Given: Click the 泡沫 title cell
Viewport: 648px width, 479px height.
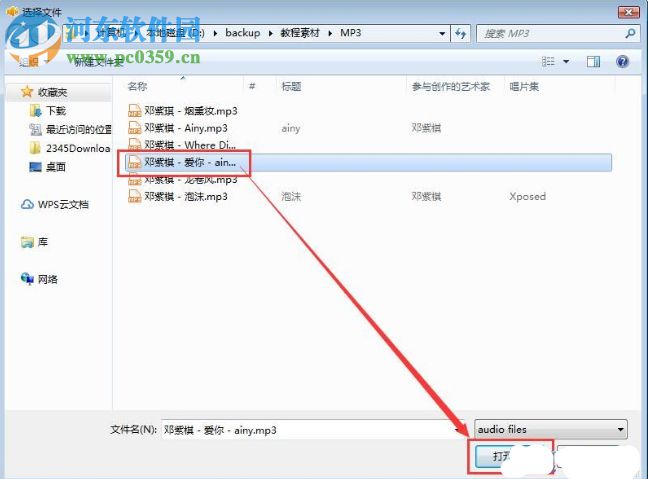Looking at the screenshot, I should (291, 196).
